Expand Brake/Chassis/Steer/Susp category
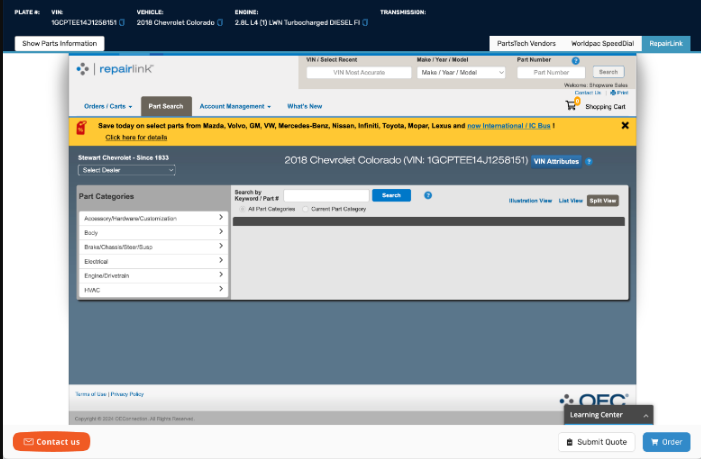Screen dimensions: 701x459 [153, 247]
